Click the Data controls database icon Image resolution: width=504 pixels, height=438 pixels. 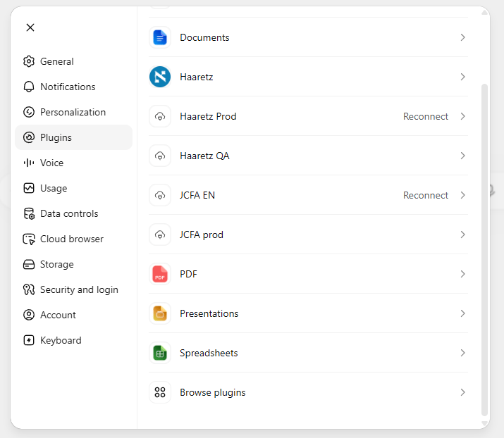pos(29,213)
